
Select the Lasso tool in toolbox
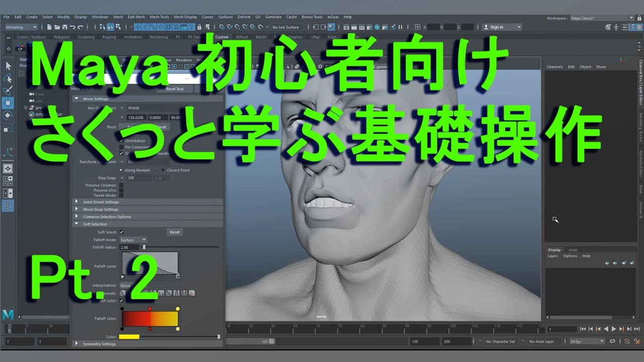tap(8, 78)
